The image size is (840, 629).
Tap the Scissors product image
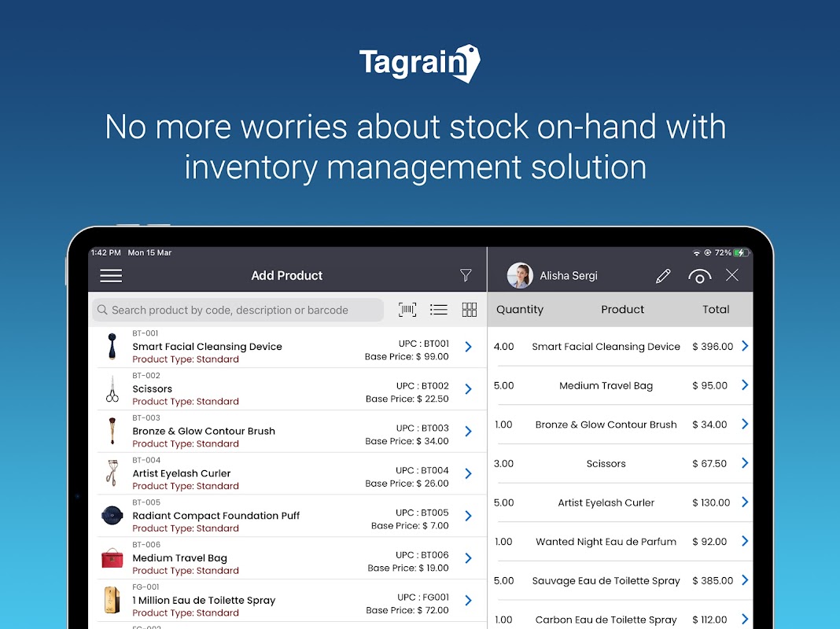[112, 388]
